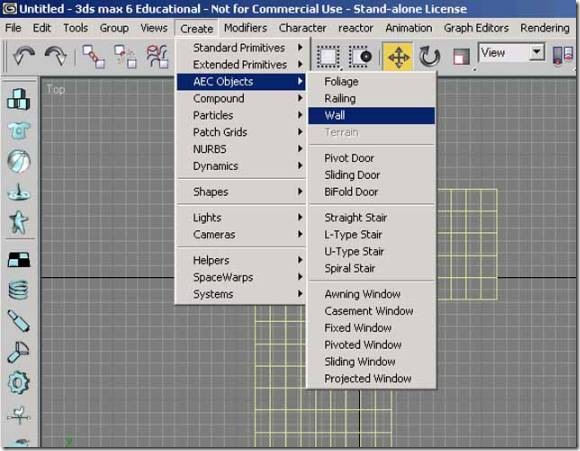The width and height of the screenshot is (580, 451).
Task: Click the teapot shirt icon in sidebar
Action: coord(18,130)
